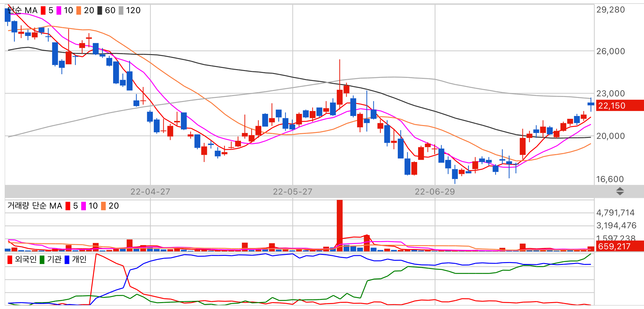
Task: Click the red MA 5 legend swatch
Action: pyautogui.click(x=43, y=11)
